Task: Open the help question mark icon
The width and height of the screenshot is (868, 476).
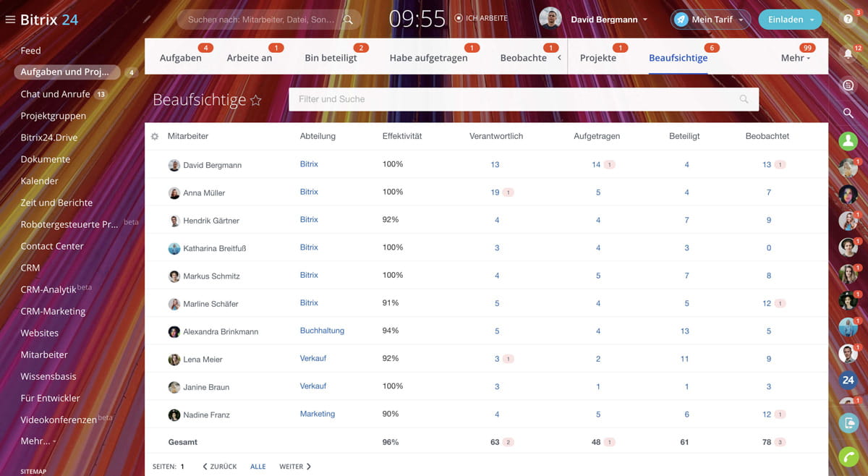Action: (x=848, y=20)
